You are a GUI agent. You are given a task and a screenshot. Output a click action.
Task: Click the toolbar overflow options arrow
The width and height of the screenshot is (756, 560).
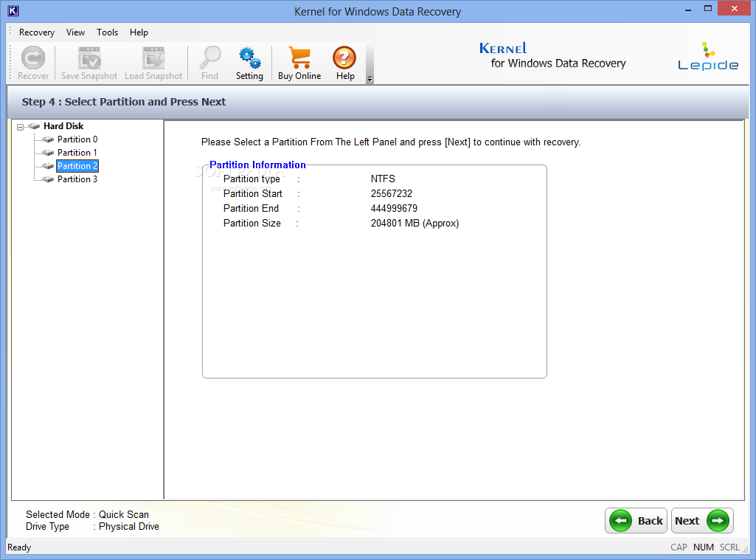coord(370,79)
